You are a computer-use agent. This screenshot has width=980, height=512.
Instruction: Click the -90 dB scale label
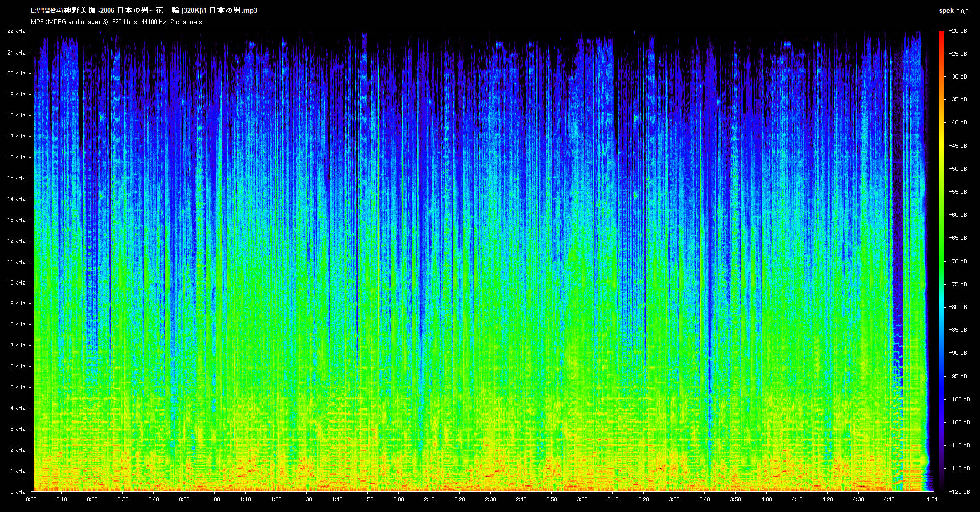coord(958,353)
